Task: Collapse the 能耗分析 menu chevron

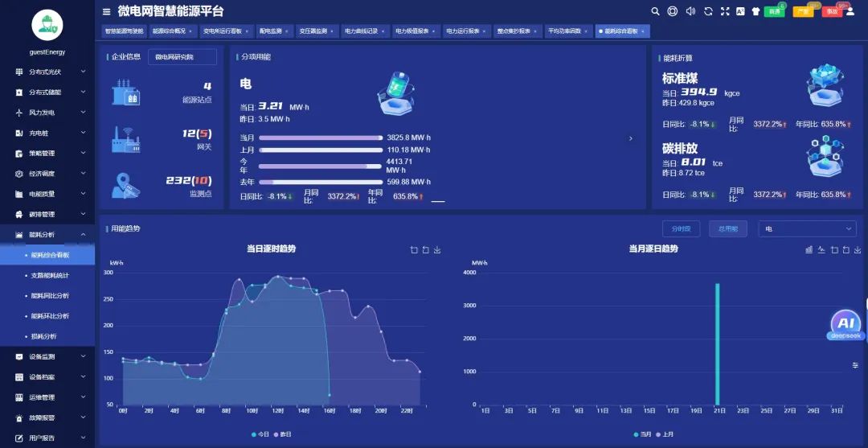Action: pyautogui.click(x=83, y=234)
